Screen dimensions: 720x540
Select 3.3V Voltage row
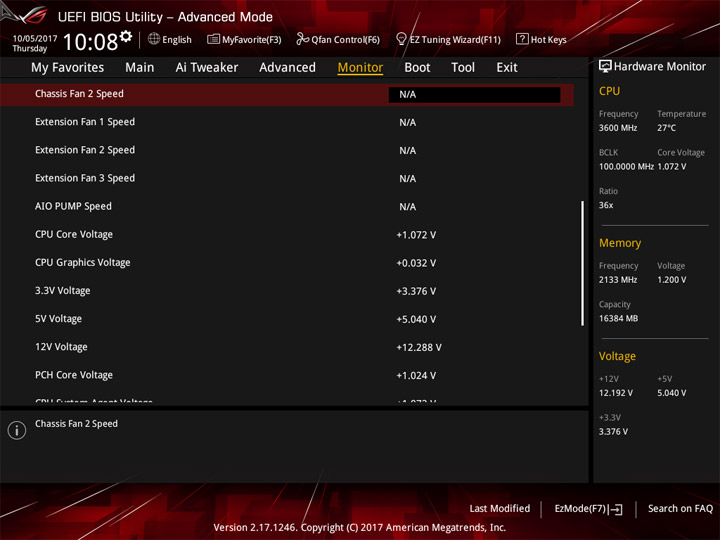[287, 291]
